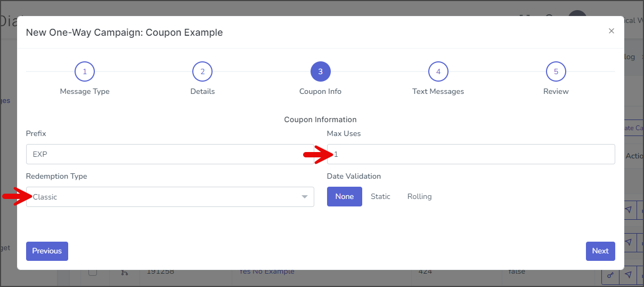644x287 pixels.
Task: Open the Redemption Type Classic dropdown
Action: coord(170,197)
